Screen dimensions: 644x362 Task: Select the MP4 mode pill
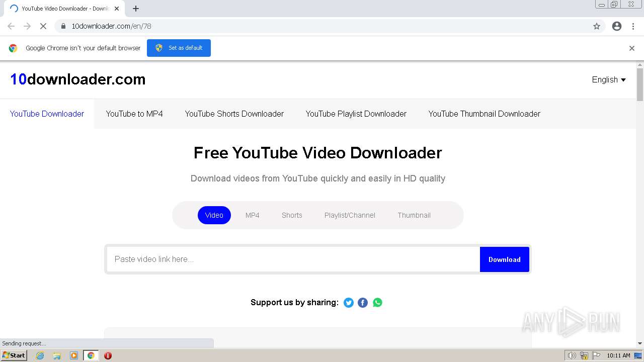click(253, 215)
